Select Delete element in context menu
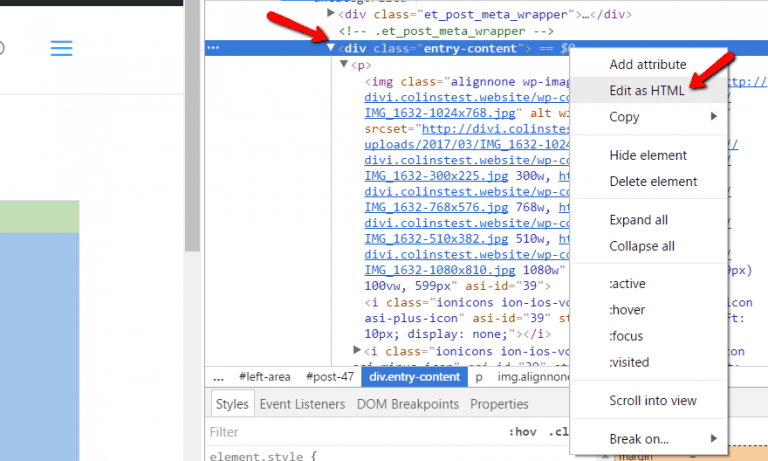The height and width of the screenshot is (461, 768). (653, 181)
